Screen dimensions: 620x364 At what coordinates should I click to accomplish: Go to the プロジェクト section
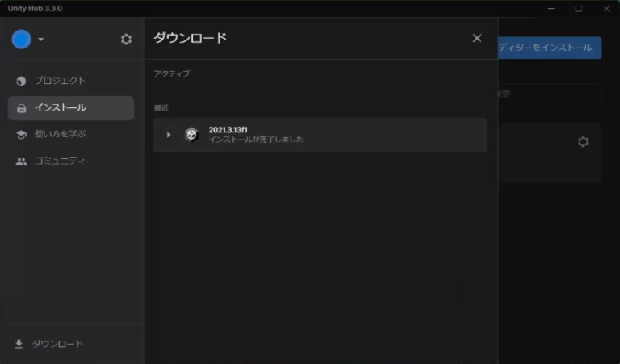(x=60, y=81)
